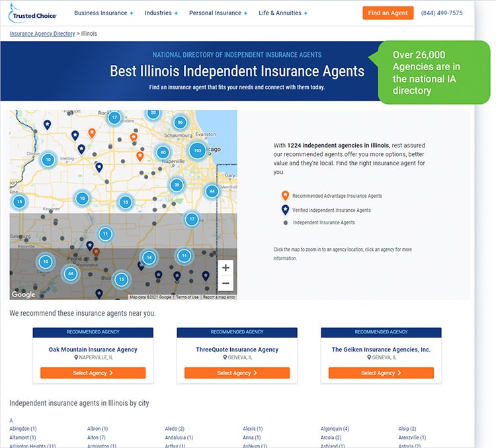Open ThreeQuote Insurance Agency title
Viewport: 496px width, 448px height.
[237, 349]
